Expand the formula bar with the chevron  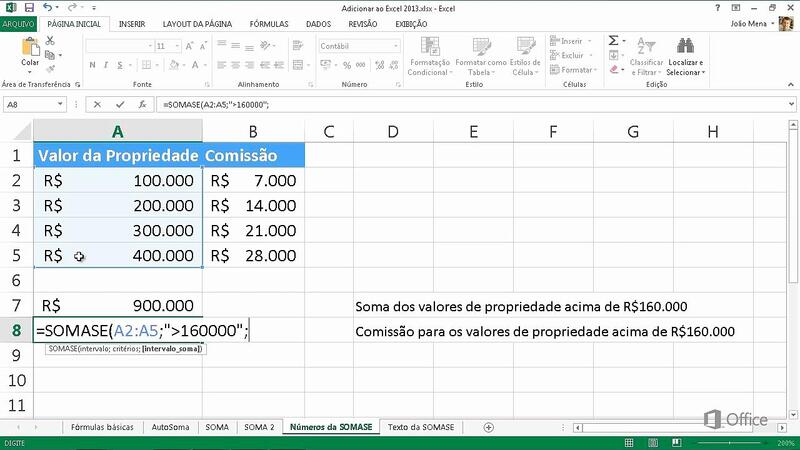791,104
